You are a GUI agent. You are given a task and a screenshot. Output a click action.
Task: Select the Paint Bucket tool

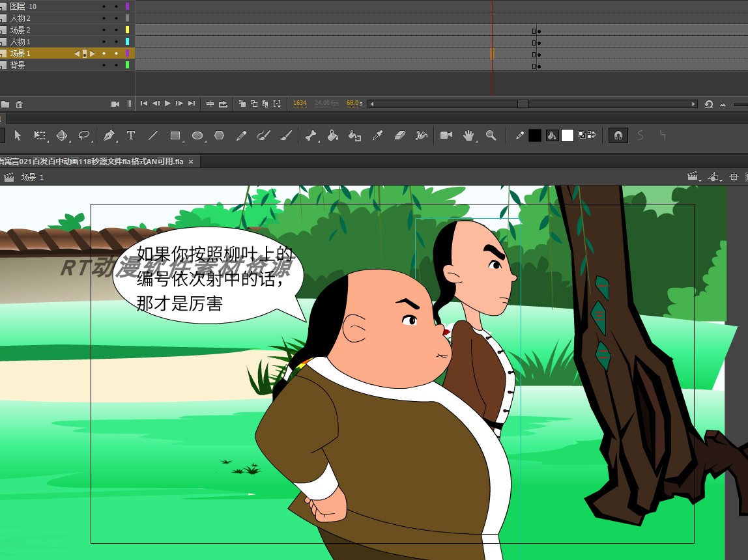click(x=333, y=136)
